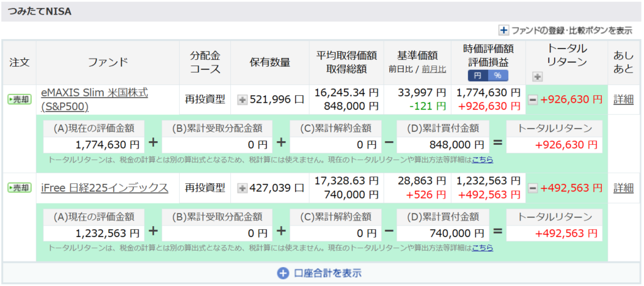The image size is (644, 286).
Task: Collapse total return breakdown for +926,630 円
Action: [532, 100]
